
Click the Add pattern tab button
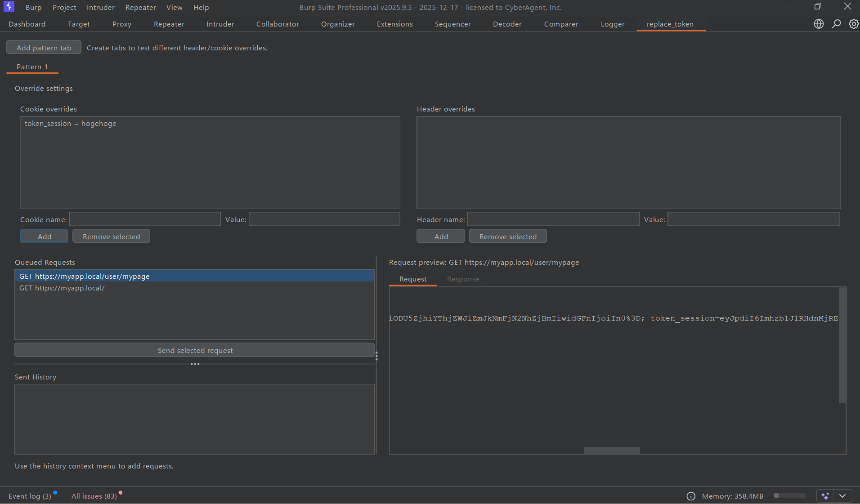44,47
